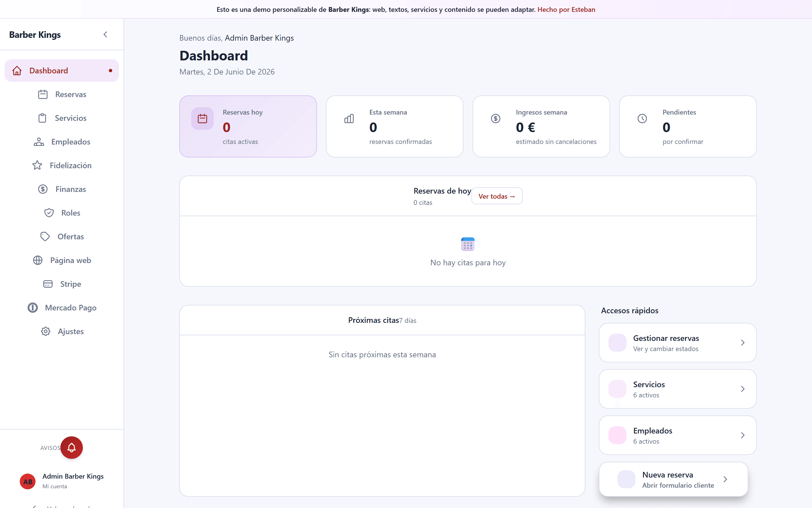Click the Esta semana bar chart icon
Screen dimensions: 812x508
[349, 119]
